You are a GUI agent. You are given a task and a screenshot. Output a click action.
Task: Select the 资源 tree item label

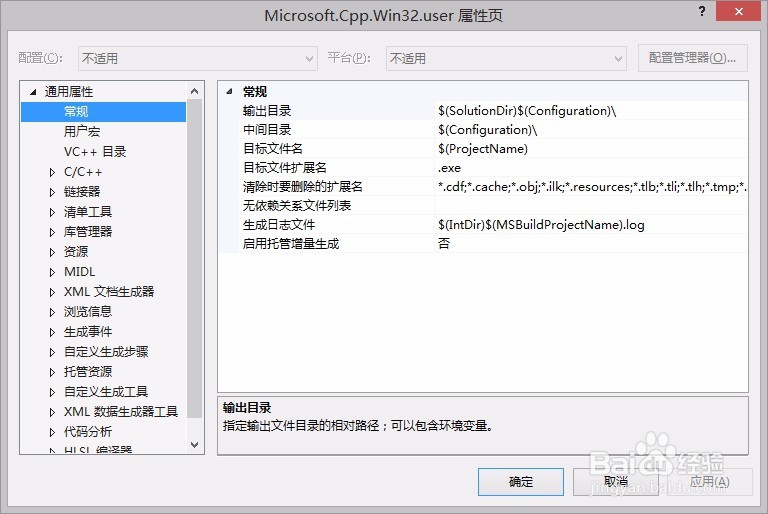[76, 252]
